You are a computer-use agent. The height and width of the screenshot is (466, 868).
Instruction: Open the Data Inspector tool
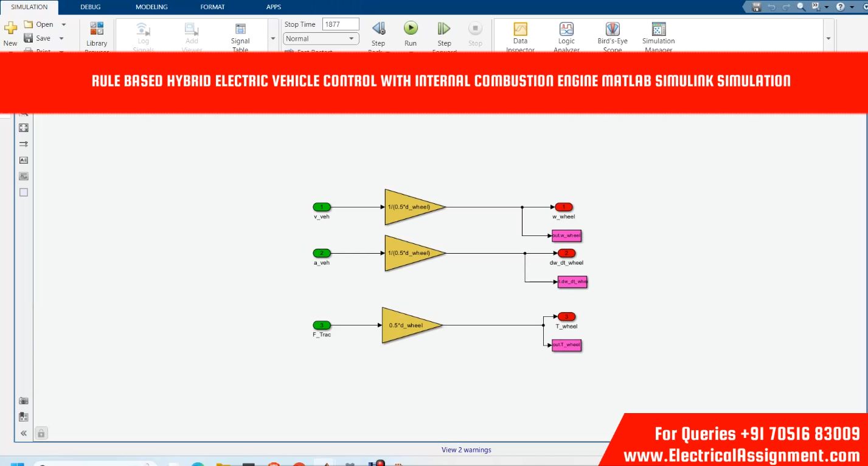[520, 29]
